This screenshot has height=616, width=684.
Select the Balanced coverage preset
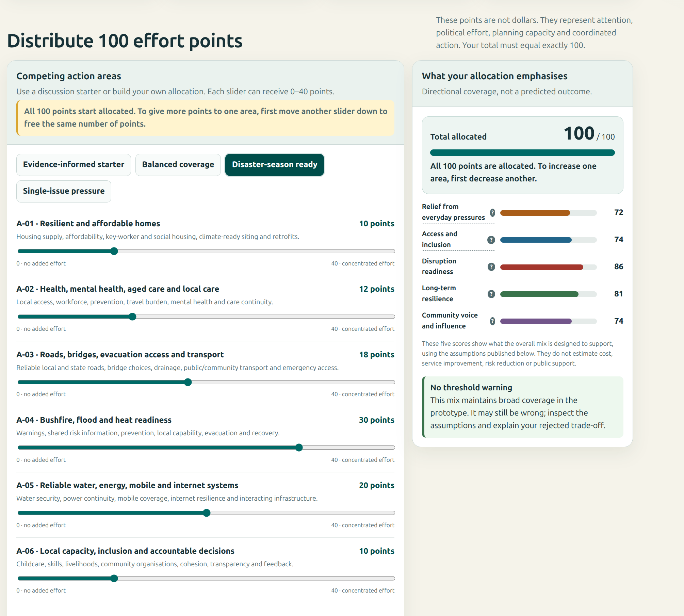point(178,165)
